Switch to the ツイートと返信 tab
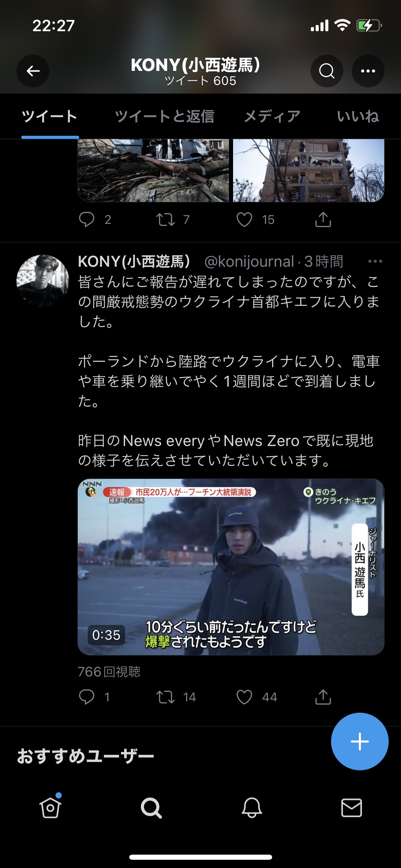Image resolution: width=401 pixels, height=868 pixels. coord(165,117)
